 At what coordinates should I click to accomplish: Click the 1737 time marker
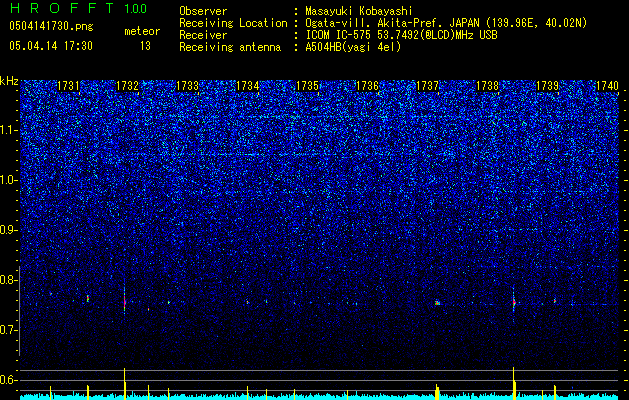point(428,86)
